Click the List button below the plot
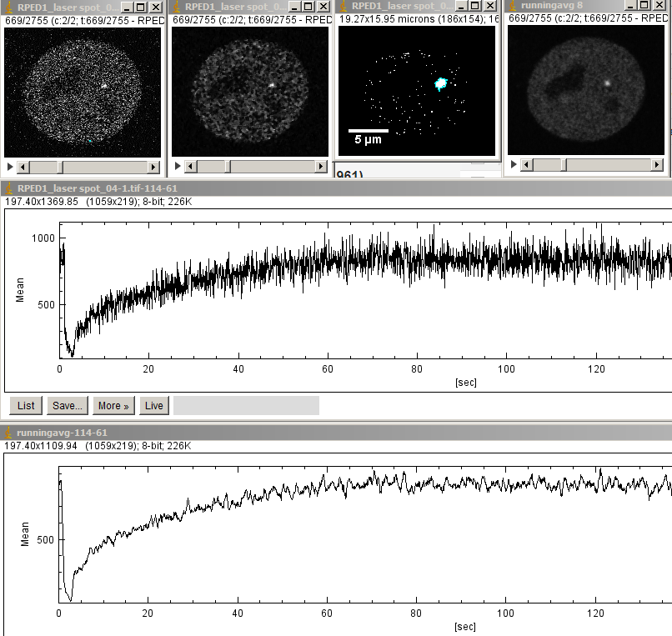The height and width of the screenshot is (636, 672). [26, 405]
